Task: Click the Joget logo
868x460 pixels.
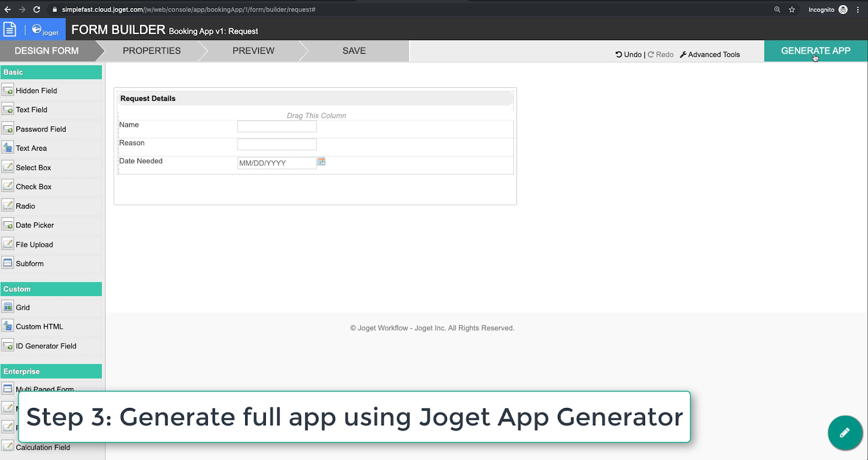Action: tap(45, 30)
